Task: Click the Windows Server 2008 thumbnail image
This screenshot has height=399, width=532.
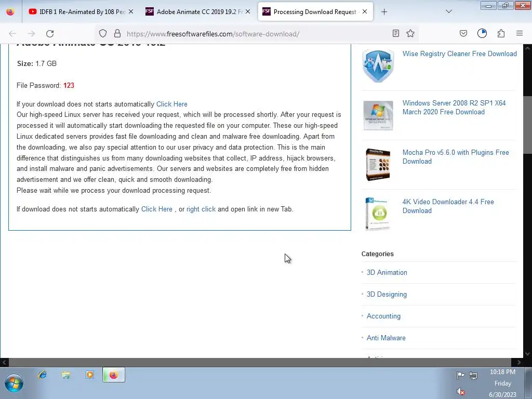Action: (378, 115)
